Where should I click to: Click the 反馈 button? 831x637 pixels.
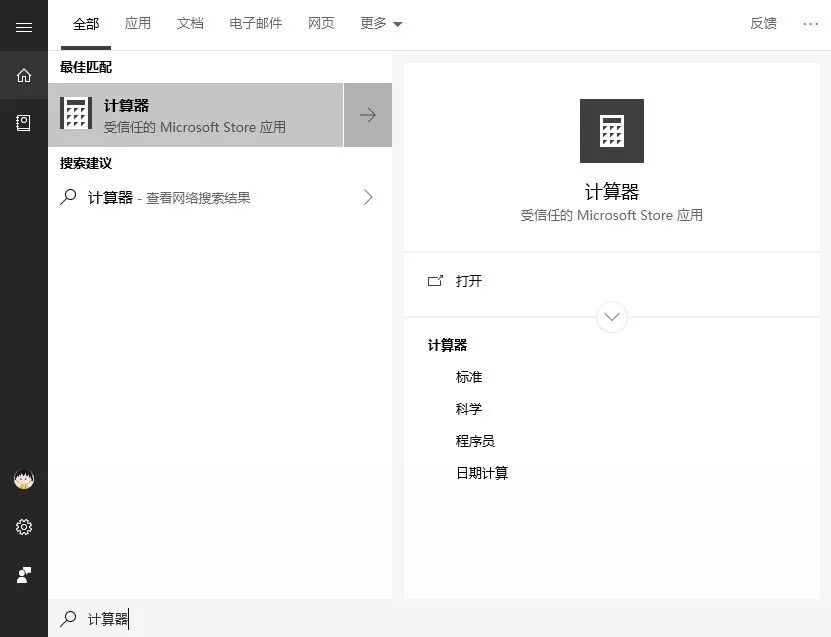tap(763, 23)
